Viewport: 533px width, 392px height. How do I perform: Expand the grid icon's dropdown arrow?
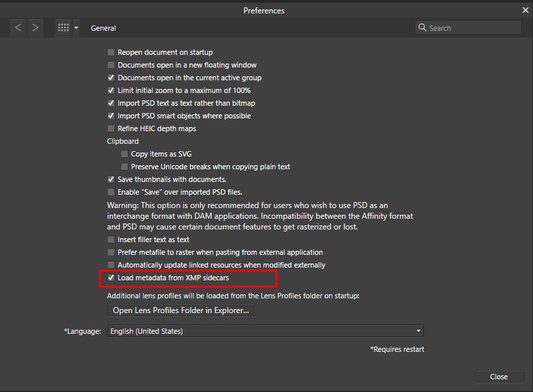[76, 27]
